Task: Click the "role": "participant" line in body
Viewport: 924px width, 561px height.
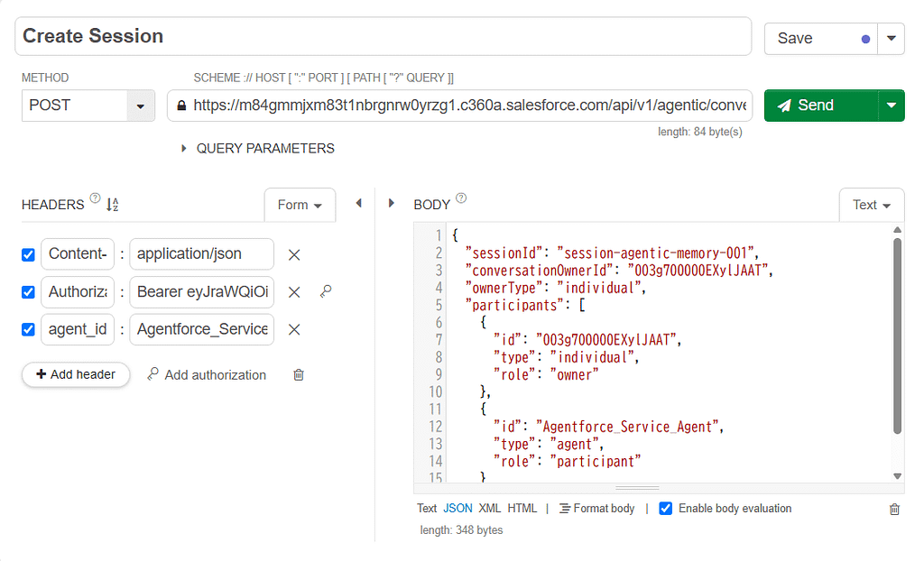Action: [x=567, y=462]
